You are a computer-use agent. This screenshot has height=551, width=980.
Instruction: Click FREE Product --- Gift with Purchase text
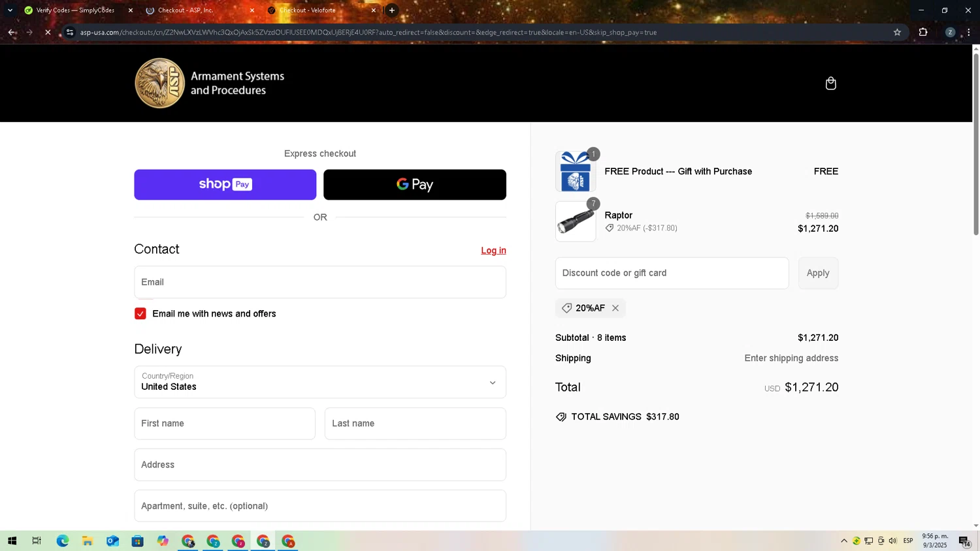click(x=678, y=172)
